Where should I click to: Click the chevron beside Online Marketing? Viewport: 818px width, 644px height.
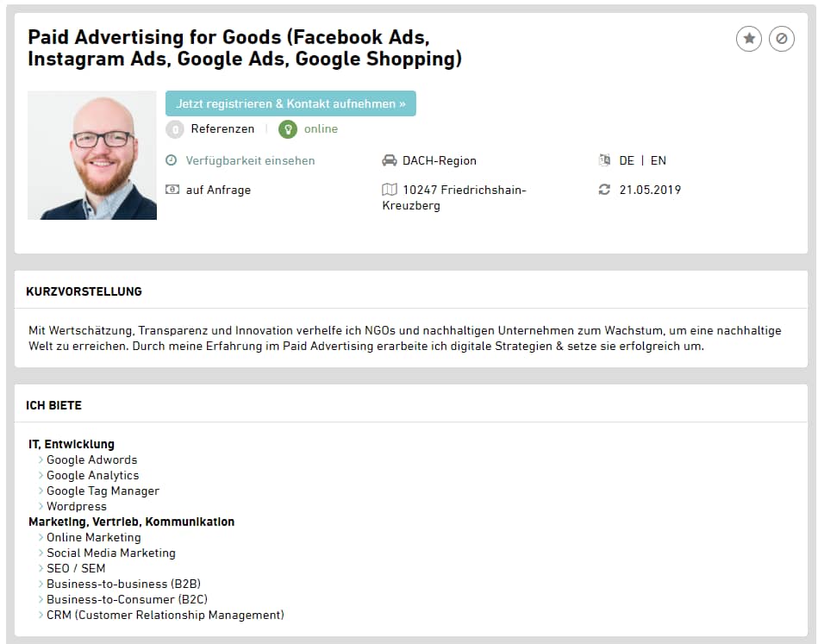tap(41, 538)
